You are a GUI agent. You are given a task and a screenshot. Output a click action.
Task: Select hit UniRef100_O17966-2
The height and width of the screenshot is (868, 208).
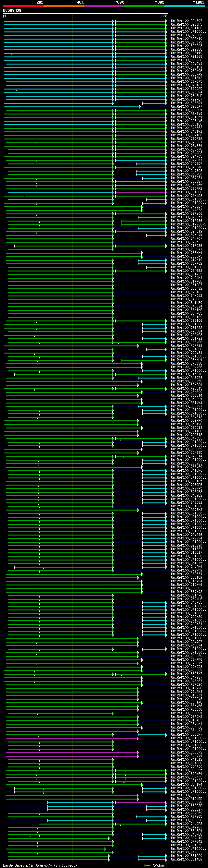[188, 224]
